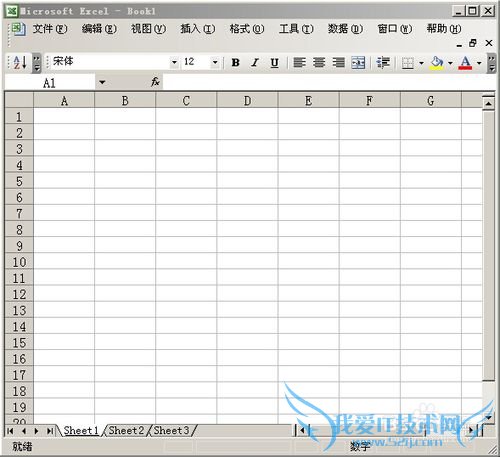Image resolution: width=500 pixels, height=457 pixels.
Task: Click Merge and Center icon
Action: coord(358,62)
